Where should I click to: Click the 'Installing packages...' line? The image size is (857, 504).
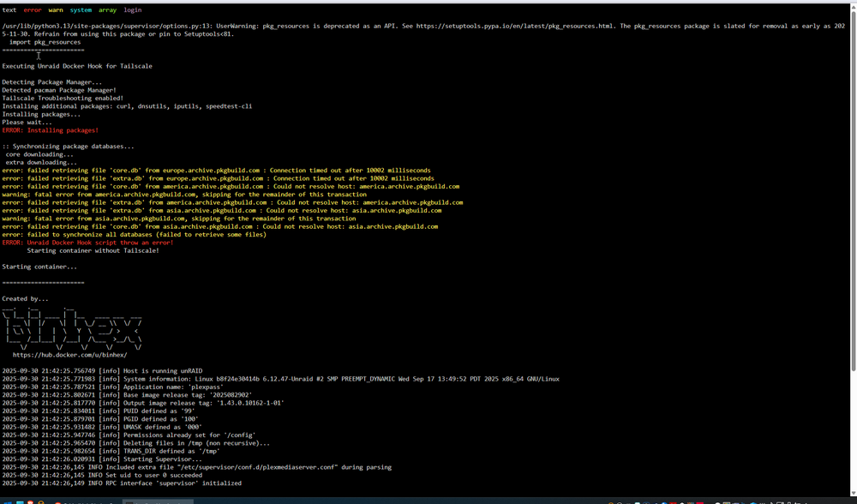[x=41, y=114]
